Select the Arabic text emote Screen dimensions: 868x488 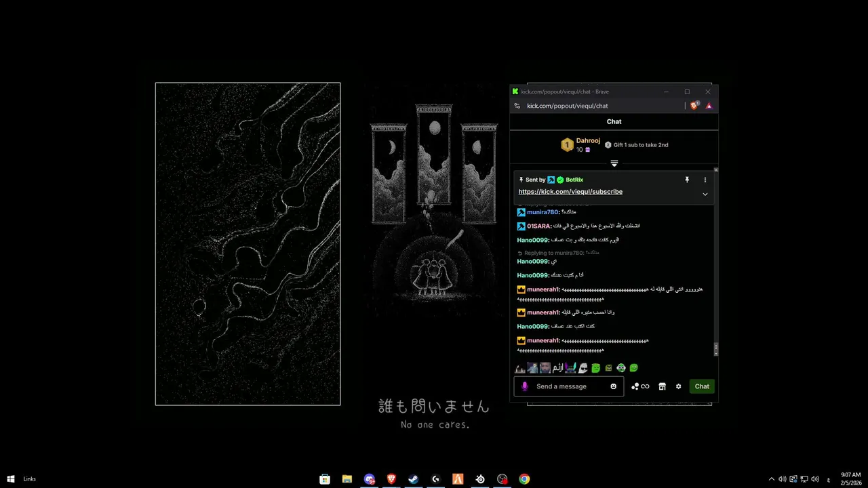coord(557,368)
